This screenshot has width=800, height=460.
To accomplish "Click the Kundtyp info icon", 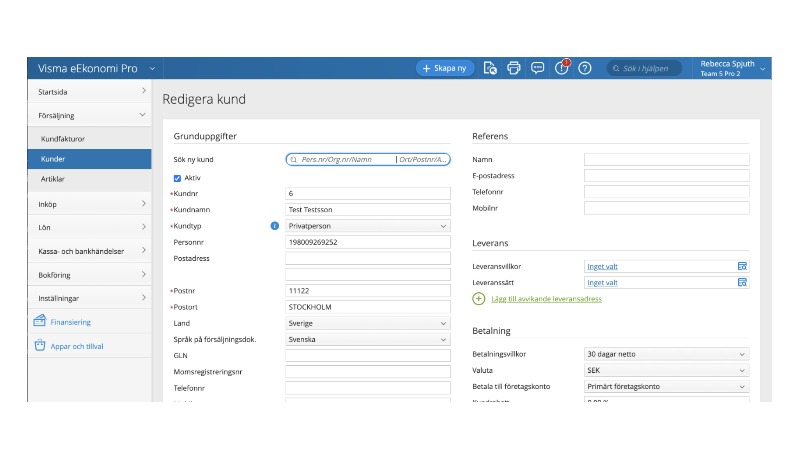I will (x=274, y=225).
